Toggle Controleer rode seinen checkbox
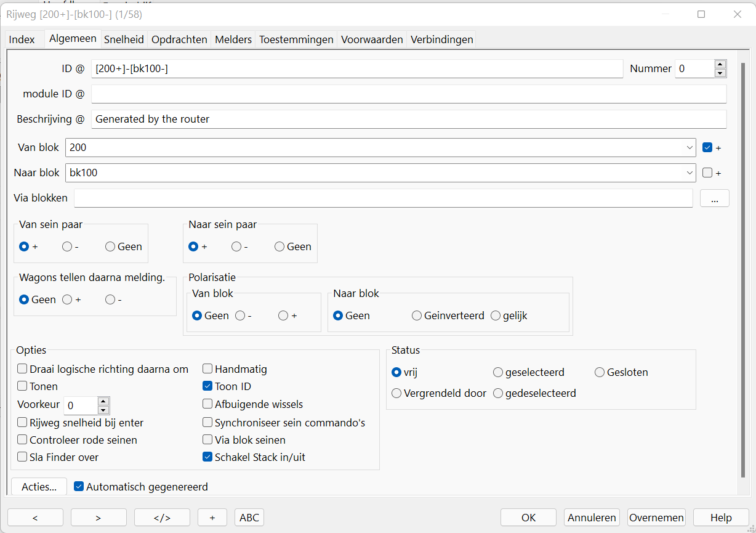Screen dimensions: 756x533 point(23,440)
